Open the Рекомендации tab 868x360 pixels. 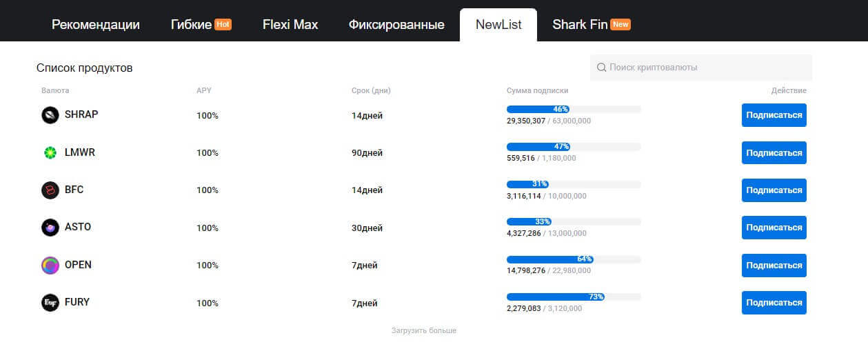(96, 25)
